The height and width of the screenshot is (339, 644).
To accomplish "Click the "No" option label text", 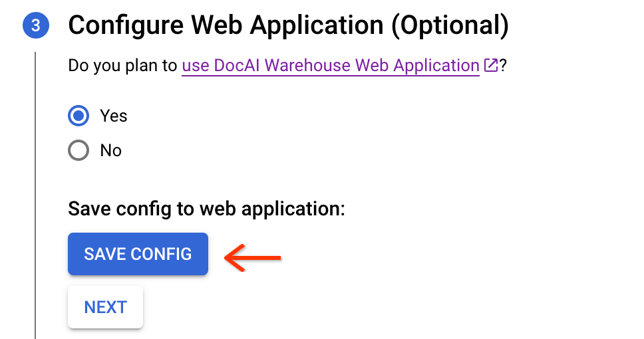I will 110,151.
